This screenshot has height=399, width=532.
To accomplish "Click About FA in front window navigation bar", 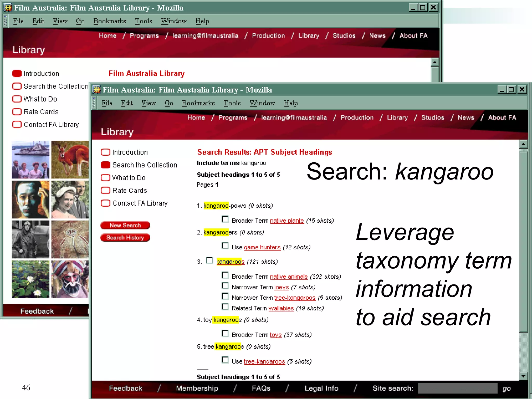I will point(502,118).
